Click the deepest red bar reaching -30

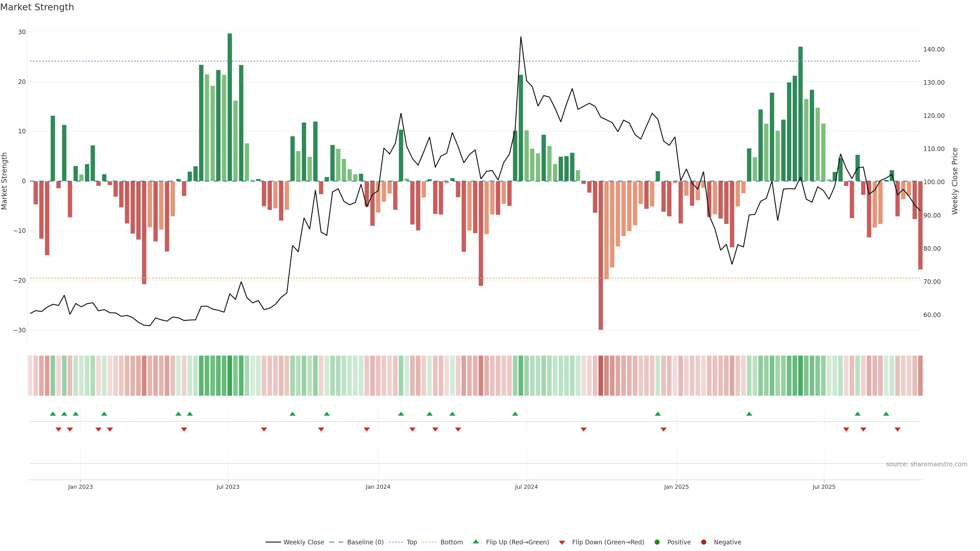click(x=601, y=255)
